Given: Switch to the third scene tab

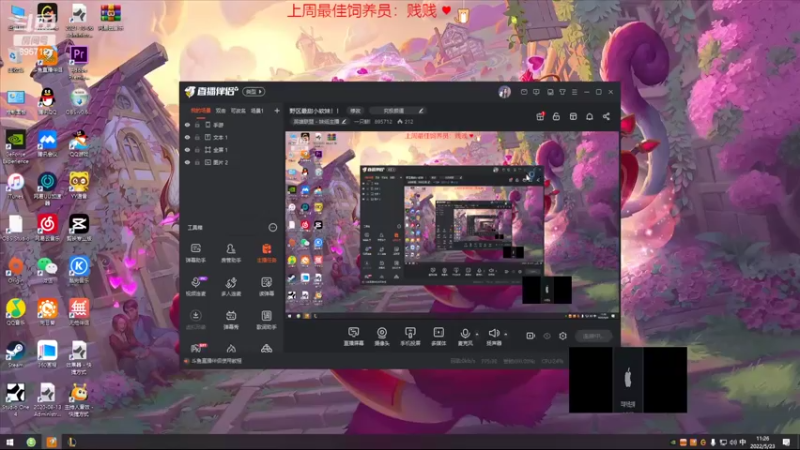Looking at the screenshot, I should [238, 111].
